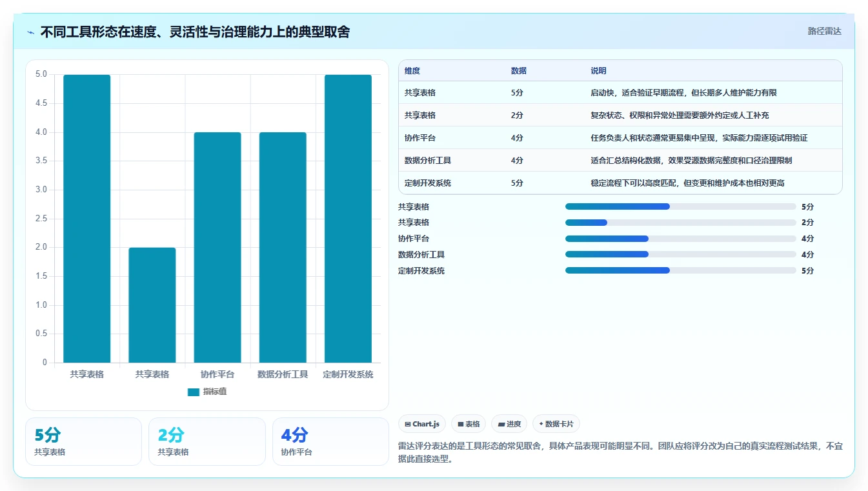The height and width of the screenshot is (491, 868).
Task: Click the lightning icon beside the page title
Action: coord(31,32)
